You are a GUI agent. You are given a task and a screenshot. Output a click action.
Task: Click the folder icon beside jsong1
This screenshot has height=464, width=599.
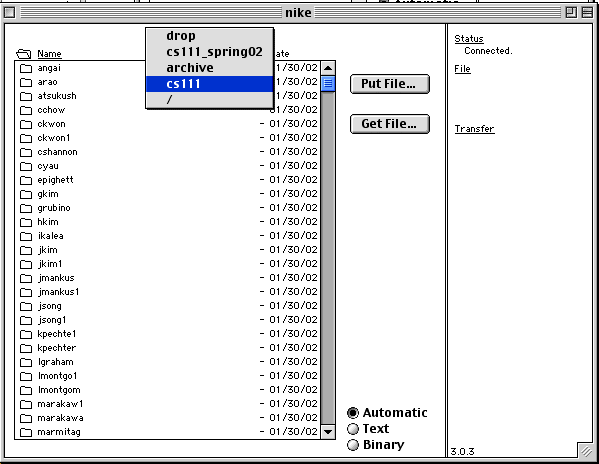pos(26,320)
